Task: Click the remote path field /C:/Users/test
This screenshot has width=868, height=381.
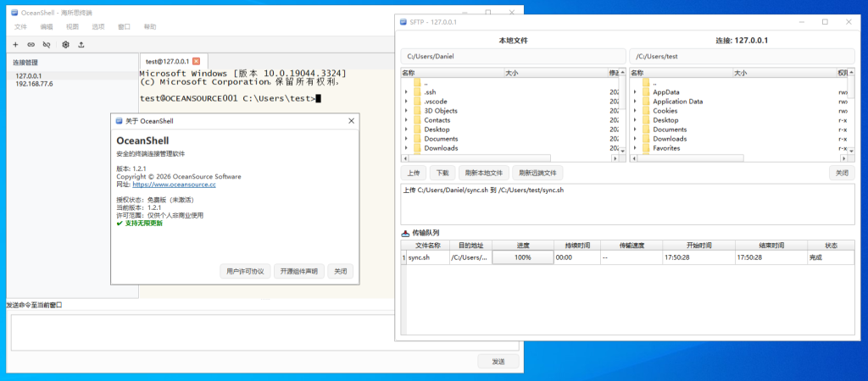Action: point(742,57)
